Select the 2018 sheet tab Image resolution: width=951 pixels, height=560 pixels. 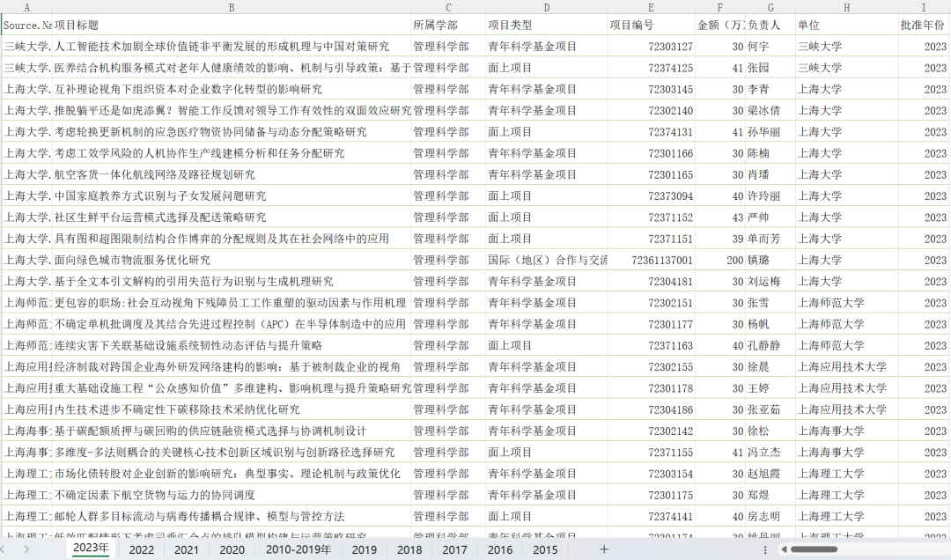409,549
